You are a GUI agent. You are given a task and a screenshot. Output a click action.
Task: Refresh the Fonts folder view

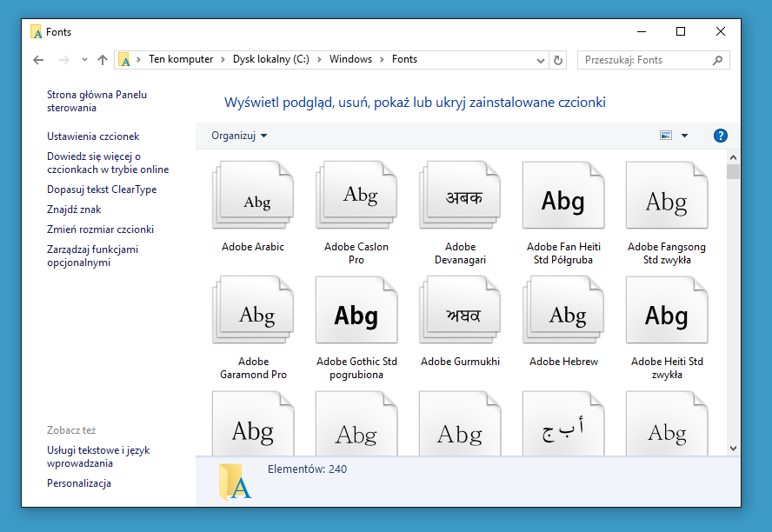(x=558, y=60)
